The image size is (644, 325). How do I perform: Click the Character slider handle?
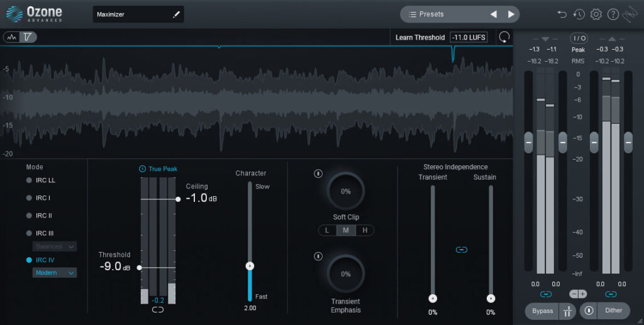click(250, 266)
